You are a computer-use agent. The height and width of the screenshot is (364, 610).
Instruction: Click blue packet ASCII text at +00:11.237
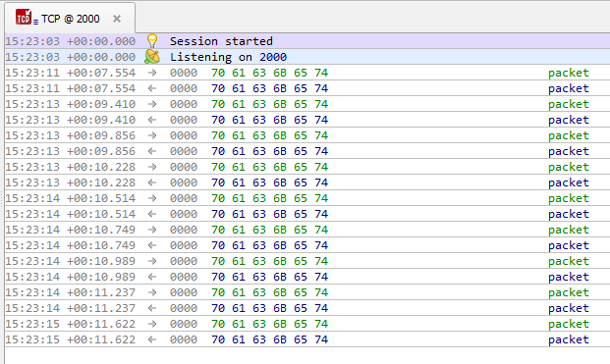(x=569, y=308)
